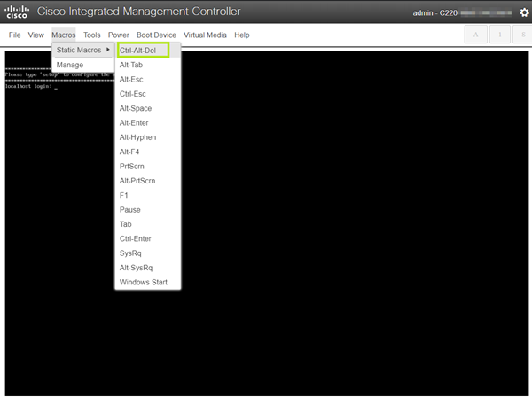Viewport: 532px width, 397px height.
Task: Open the Help menu
Action: [x=242, y=35]
